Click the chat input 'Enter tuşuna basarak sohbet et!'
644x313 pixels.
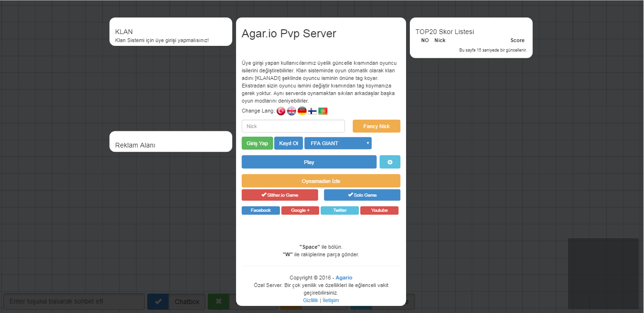[x=74, y=302]
